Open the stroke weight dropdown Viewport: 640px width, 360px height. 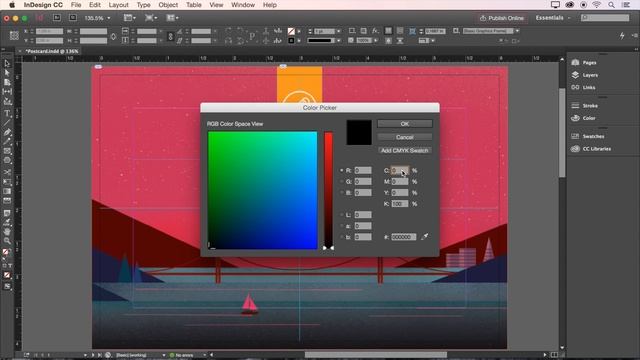338,31
